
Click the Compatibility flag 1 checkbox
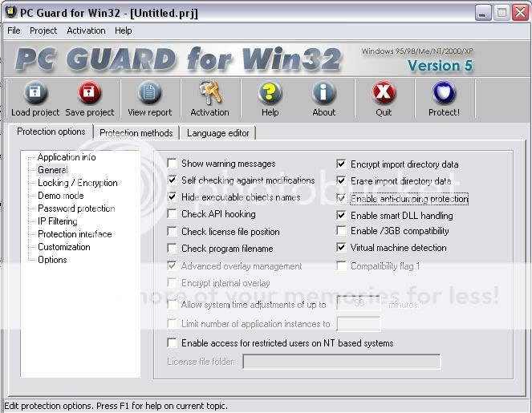pos(341,265)
